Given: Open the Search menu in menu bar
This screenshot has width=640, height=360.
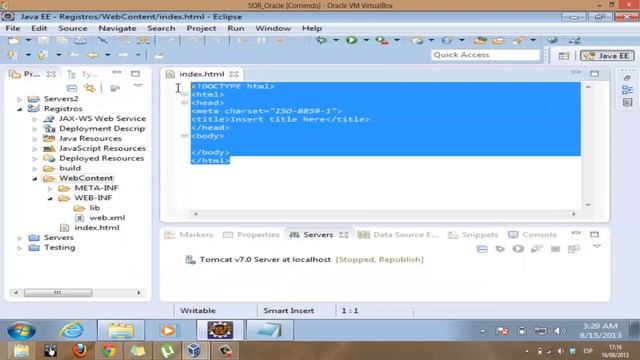Looking at the screenshot, I should pyautogui.click(x=161, y=28).
